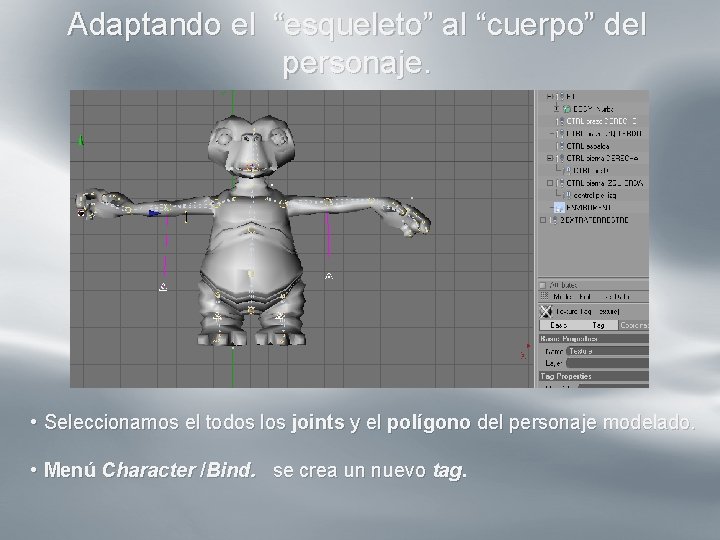Click the Name input field
Viewport: 720px width, 540px height.
[607, 351]
